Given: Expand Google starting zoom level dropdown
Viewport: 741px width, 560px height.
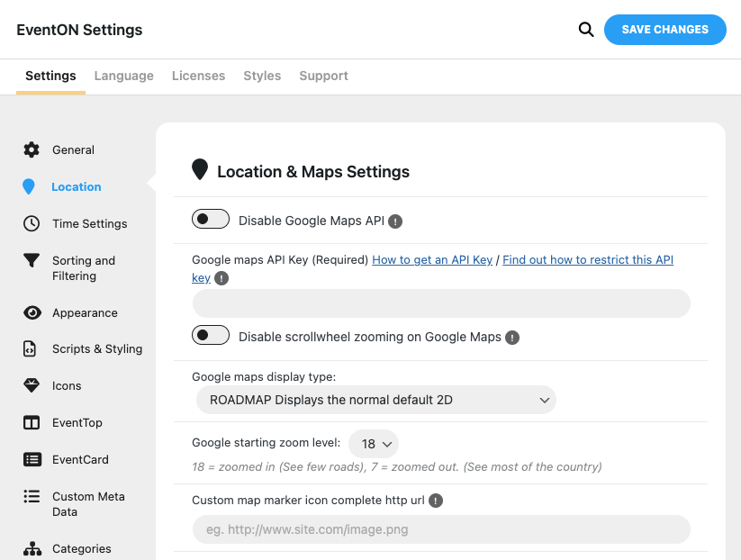Looking at the screenshot, I should pyautogui.click(x=374, y=444).
